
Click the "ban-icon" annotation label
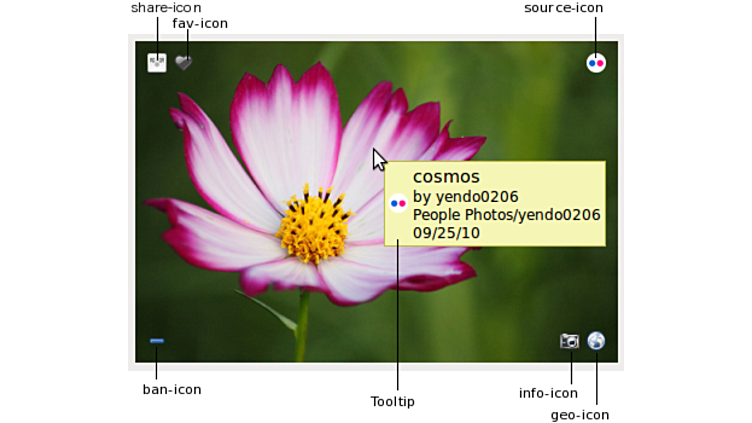172,389
